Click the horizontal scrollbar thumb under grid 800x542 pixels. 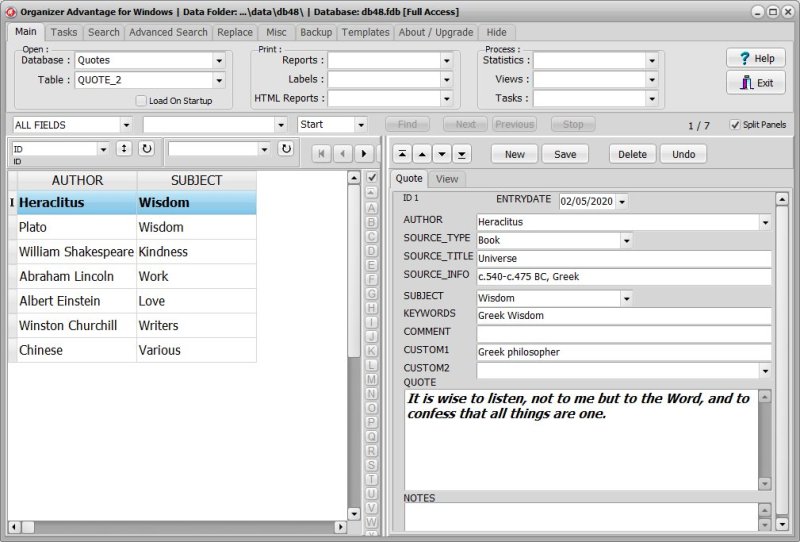tap(28, 527)
